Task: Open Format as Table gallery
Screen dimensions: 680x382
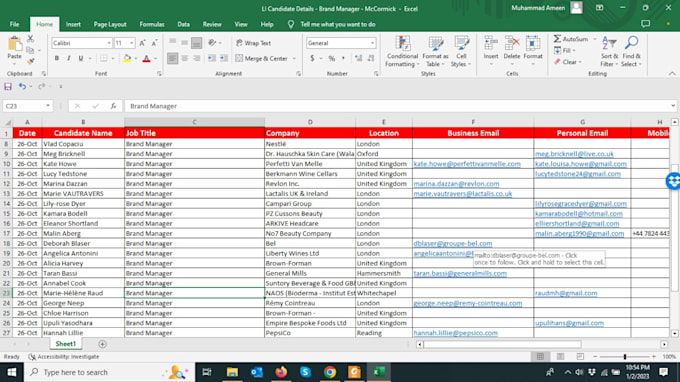Action: [x=435, y=51]
